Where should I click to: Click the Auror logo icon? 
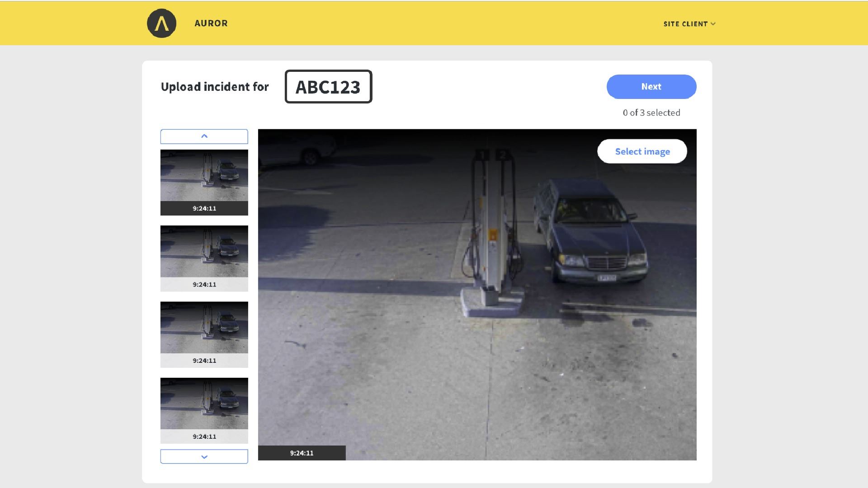(x=161, y=23)
